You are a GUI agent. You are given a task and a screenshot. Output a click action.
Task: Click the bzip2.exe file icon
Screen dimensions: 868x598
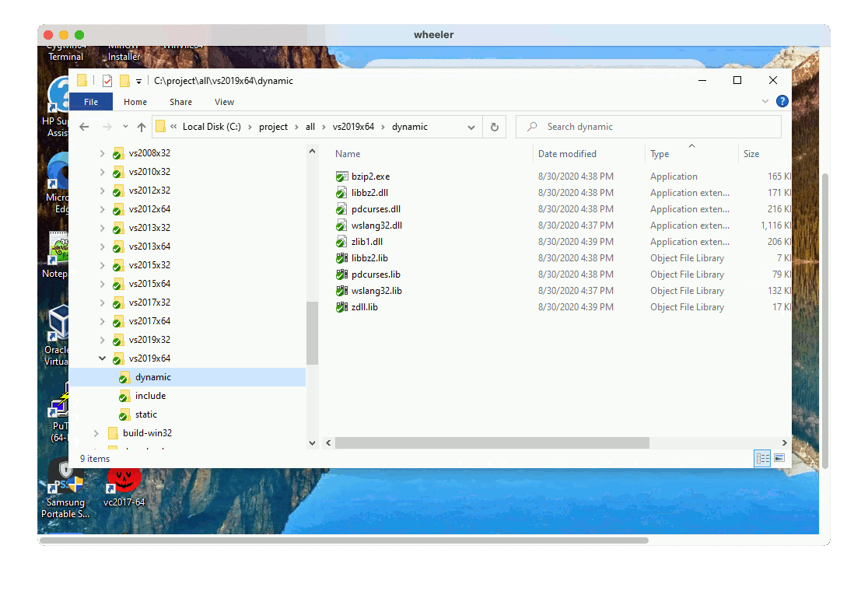341,177
